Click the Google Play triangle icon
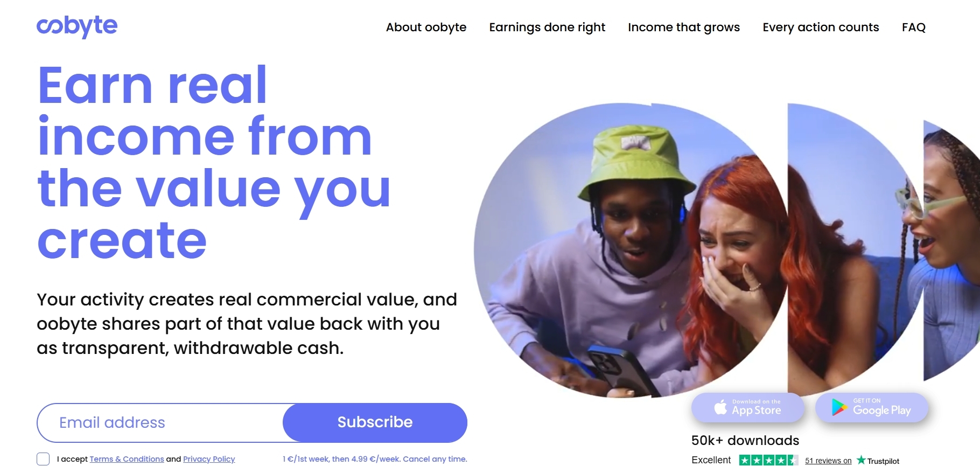Image resolution: width=980 pixels, height=473 pixels. click(x=839, y=407)
